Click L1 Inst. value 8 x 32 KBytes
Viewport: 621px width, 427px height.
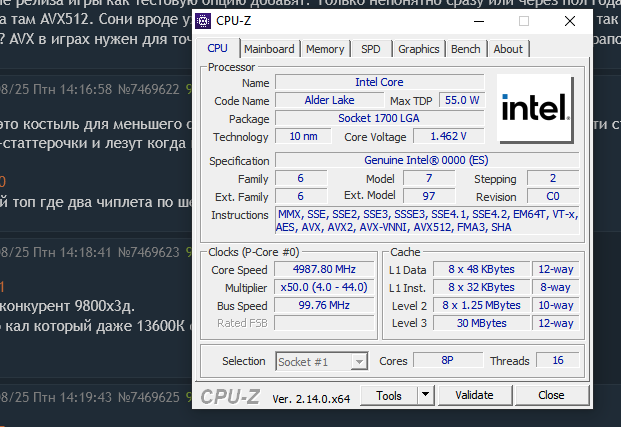(x=481, y=287)
